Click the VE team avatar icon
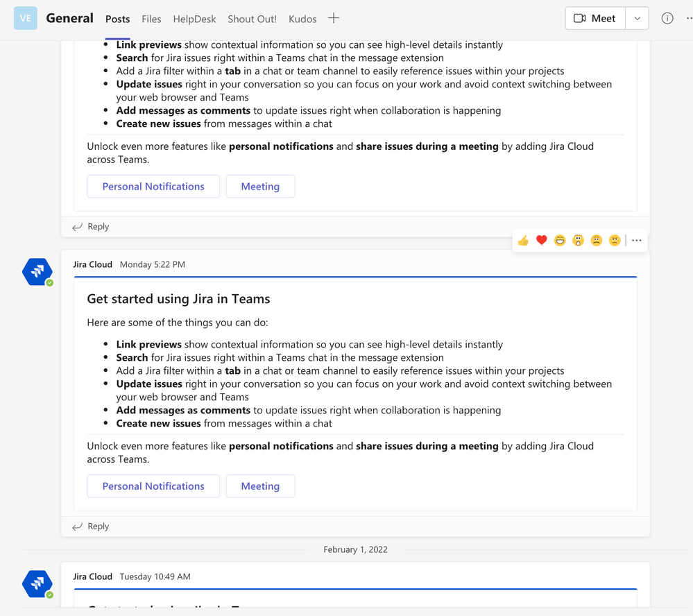This screenshot has height=616, width=693. (x=26, y=18)
